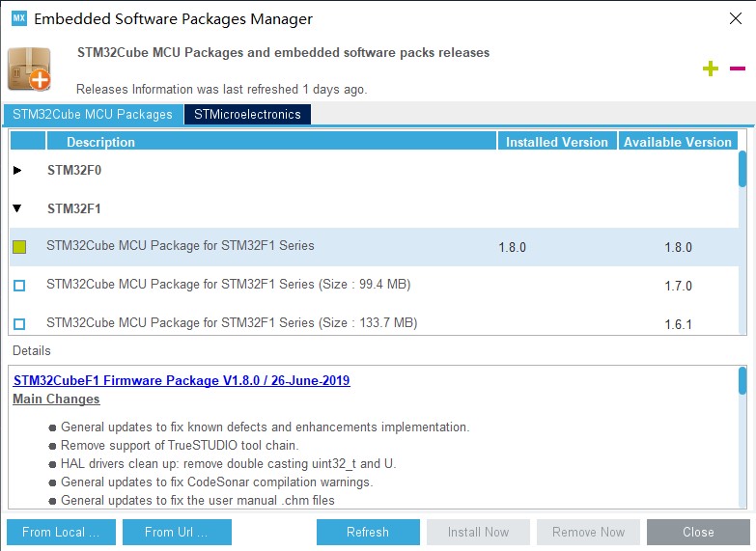Image resolution: width=756 pixels, height=551 pixels.
Task: Select the STM32F1 row label
Action: click(x=74, y=208)
